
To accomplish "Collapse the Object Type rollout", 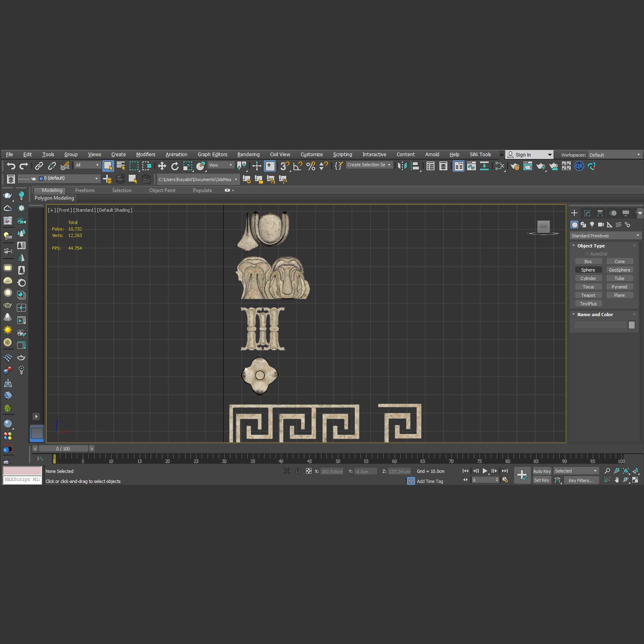I will coord(591,246).
